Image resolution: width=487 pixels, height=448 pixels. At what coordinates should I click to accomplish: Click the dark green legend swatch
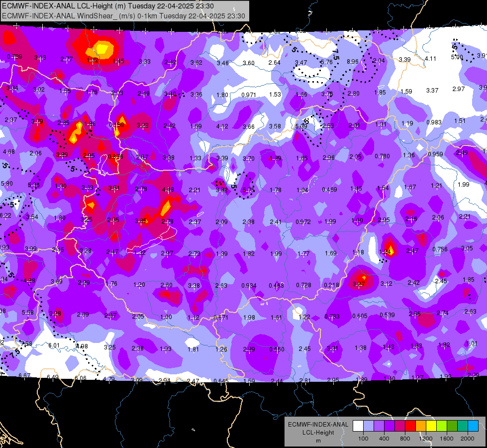(x=452, y=426)
